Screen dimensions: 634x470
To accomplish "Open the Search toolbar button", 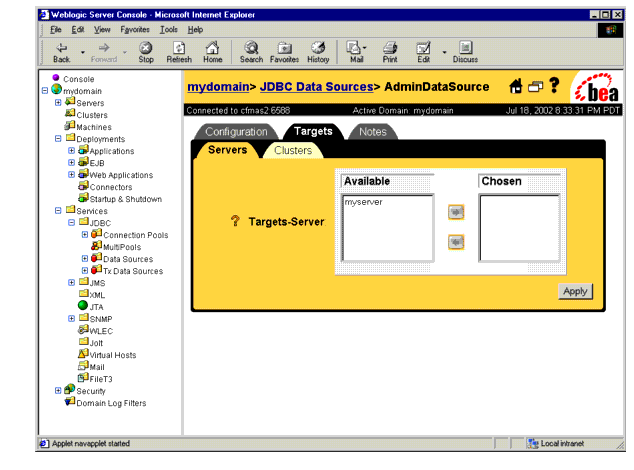I will (251, 53).
